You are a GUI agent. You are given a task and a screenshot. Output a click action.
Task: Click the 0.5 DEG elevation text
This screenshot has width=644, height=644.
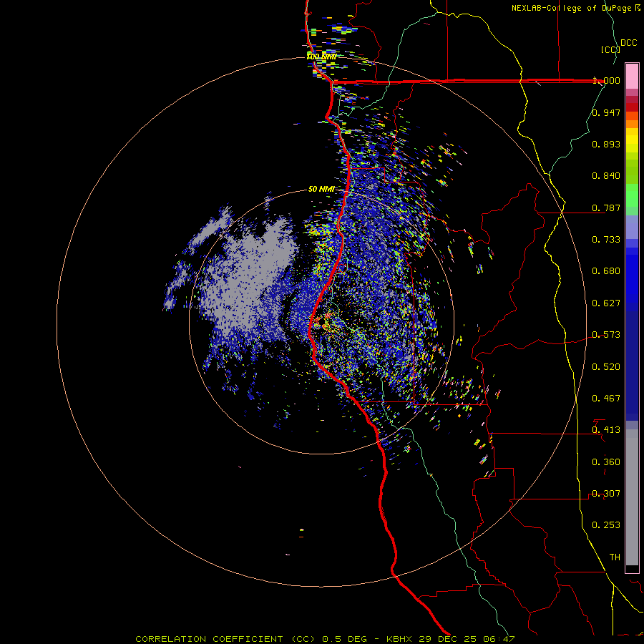tap(344, 639)
